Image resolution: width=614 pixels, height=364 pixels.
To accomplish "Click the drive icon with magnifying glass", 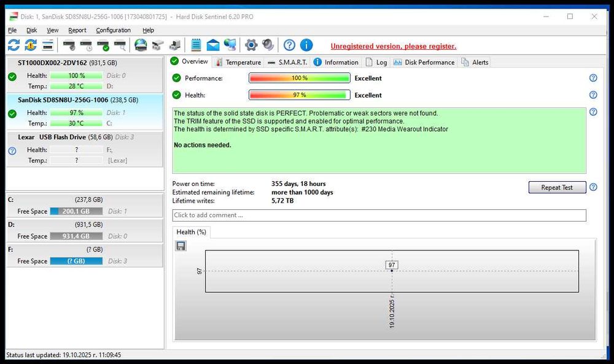I will pyautogui.click(x=120, y=45).
